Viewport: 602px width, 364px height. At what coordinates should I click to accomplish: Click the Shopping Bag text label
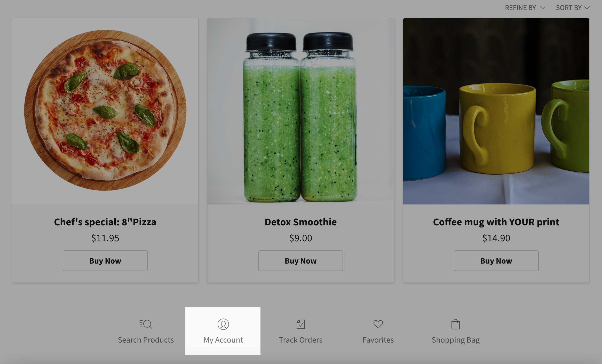click(455, 340)
